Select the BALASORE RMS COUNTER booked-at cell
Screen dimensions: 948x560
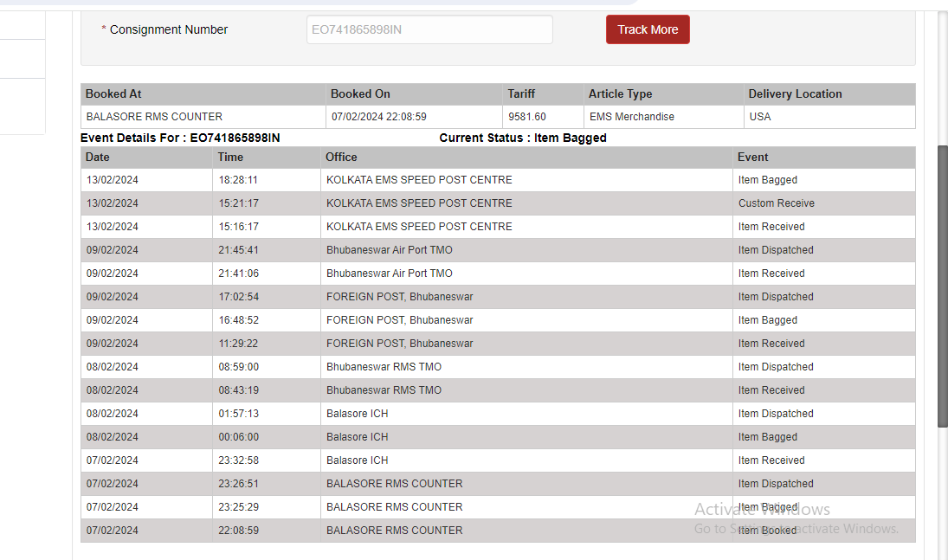point(203,117)
